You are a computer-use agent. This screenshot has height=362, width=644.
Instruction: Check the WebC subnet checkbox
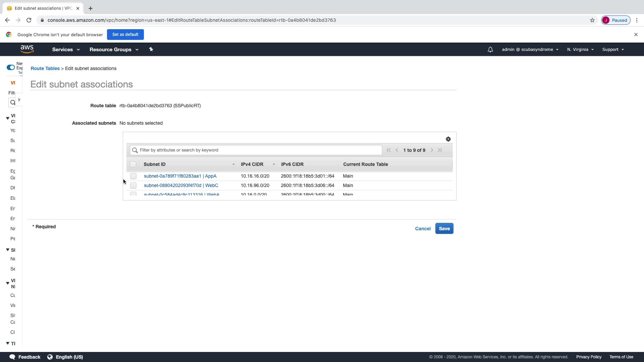pyautogui.click(x=133, y=185)
